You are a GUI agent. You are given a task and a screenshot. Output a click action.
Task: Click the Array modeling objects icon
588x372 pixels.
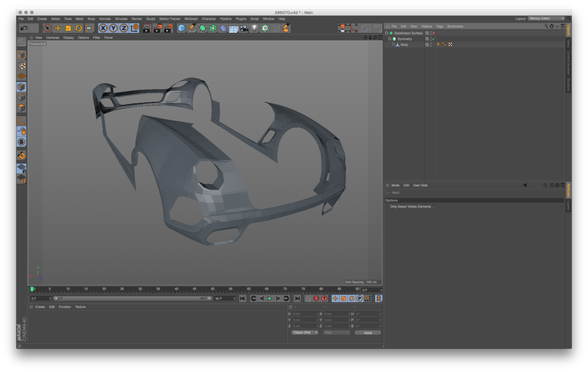click(213, 28)
